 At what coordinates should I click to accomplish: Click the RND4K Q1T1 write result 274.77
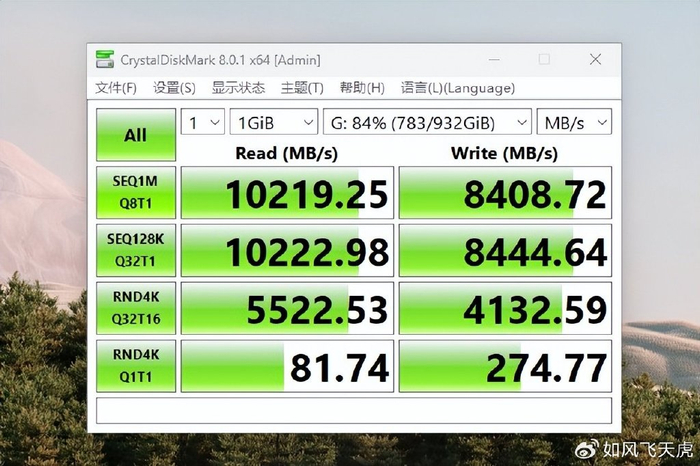tap(505, 366)
